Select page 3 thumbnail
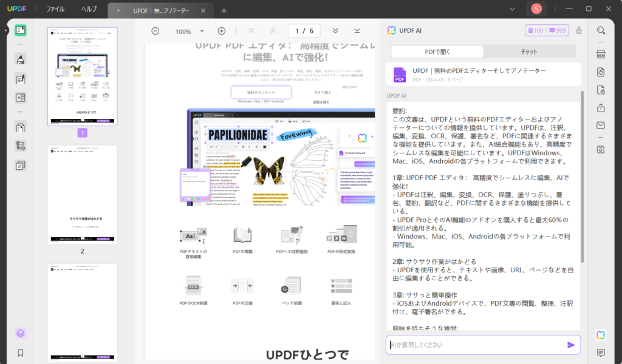Screen dimensions: 622x364 [x=83, y=312]
